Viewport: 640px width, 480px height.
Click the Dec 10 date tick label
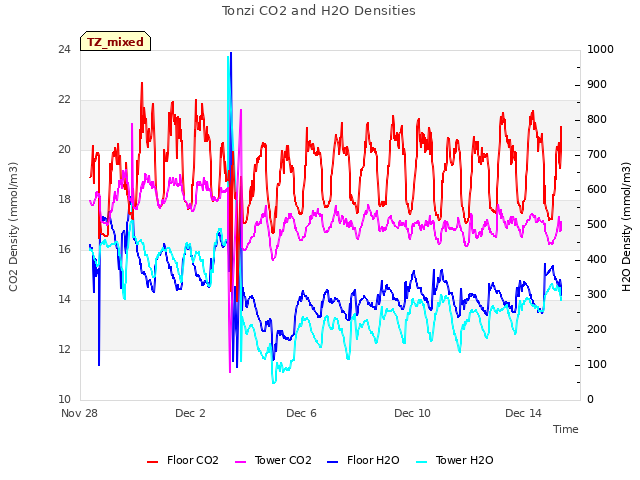tap(412, 413)
